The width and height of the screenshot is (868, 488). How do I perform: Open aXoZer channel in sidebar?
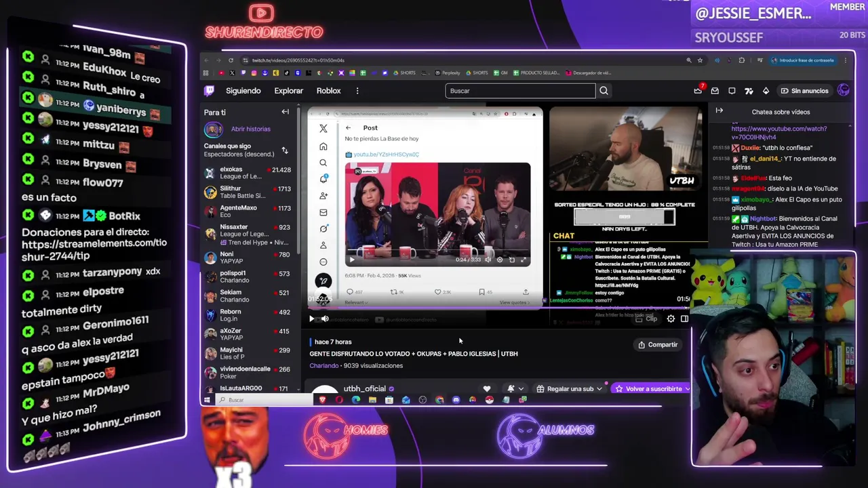click(x=248, y=333)
